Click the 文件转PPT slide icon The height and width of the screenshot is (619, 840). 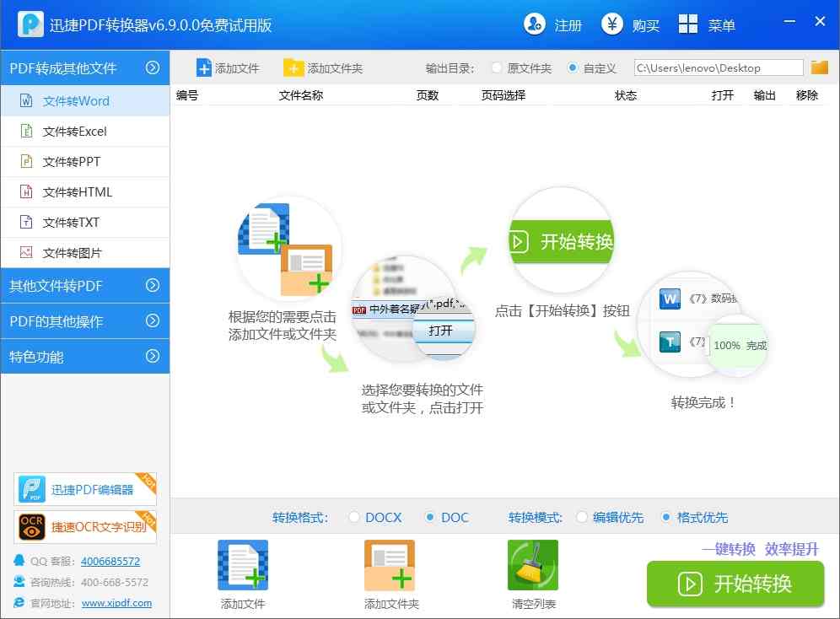(25, 161)
